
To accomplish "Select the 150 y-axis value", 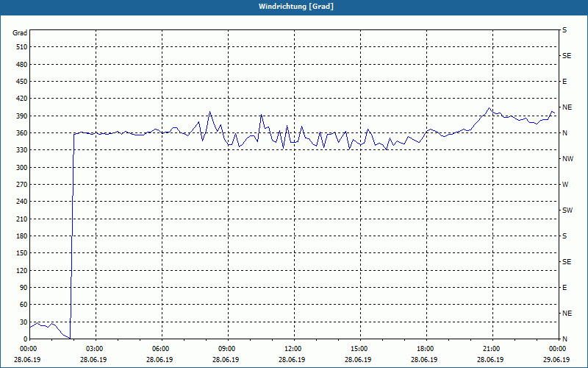I will 22,253.
